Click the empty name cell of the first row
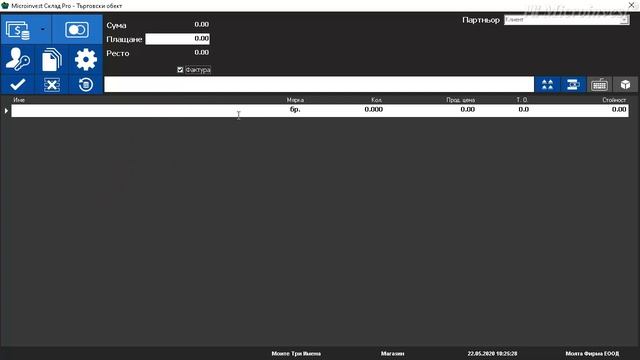The width and height of the screenshot is (640, 360). pyautogui.click(x=147, y=111)
